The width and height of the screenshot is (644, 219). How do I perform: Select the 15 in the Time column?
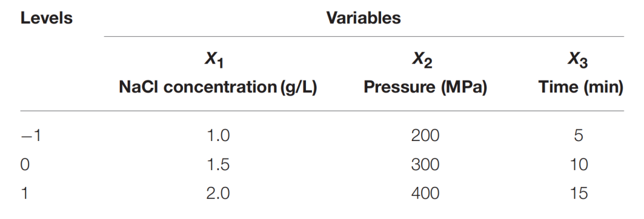578,193
